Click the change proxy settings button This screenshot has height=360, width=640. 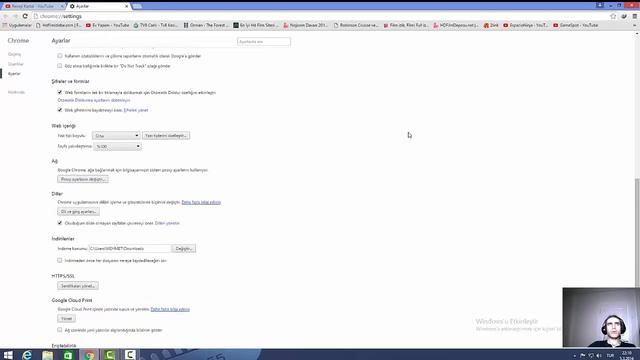tap(83, 179)
